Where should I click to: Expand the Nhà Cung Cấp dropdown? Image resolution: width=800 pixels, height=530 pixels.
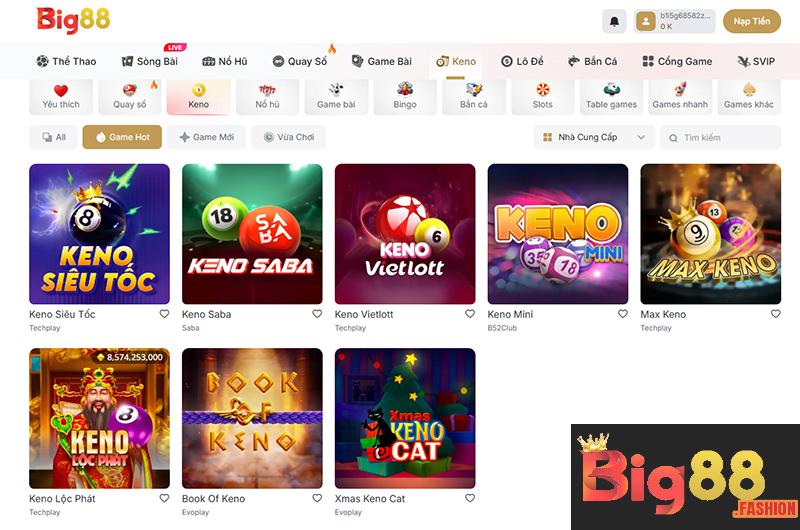[x=594, y=137]
